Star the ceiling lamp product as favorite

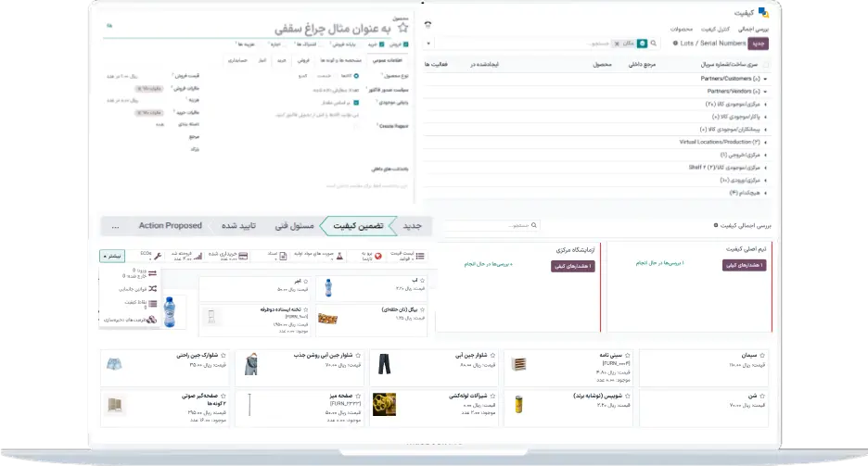point(402,28)
